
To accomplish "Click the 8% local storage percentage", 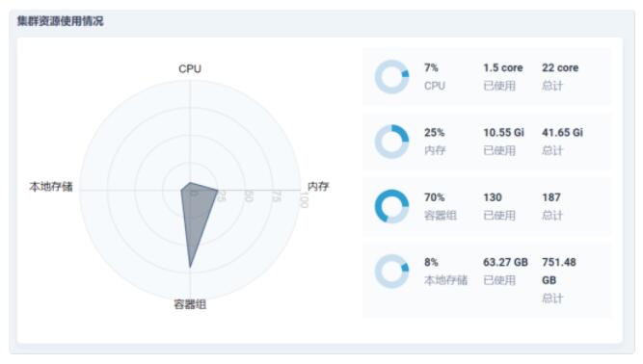I will point(431,262).
